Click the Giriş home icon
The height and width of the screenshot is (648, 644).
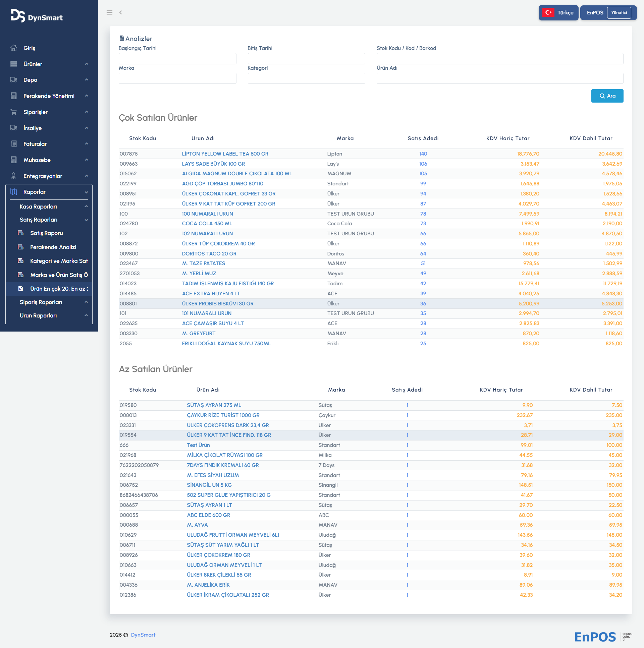coord(13,48)
